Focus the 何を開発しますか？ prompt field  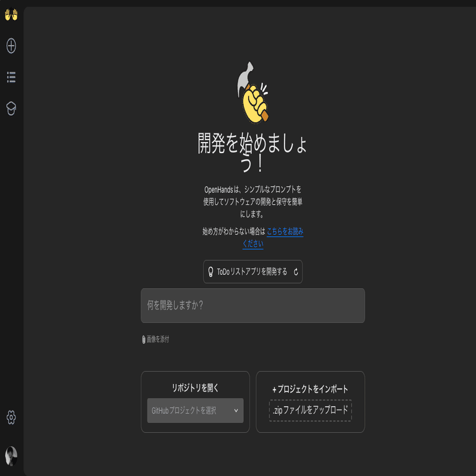(253, 306)
